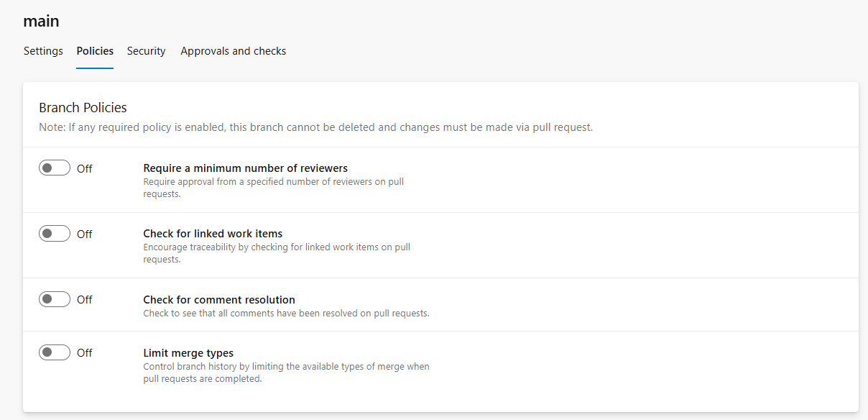Click the 'main' branch name heading
Viewport: 868px width, 420px height.
pyautogui.click(x=41, y=21)
